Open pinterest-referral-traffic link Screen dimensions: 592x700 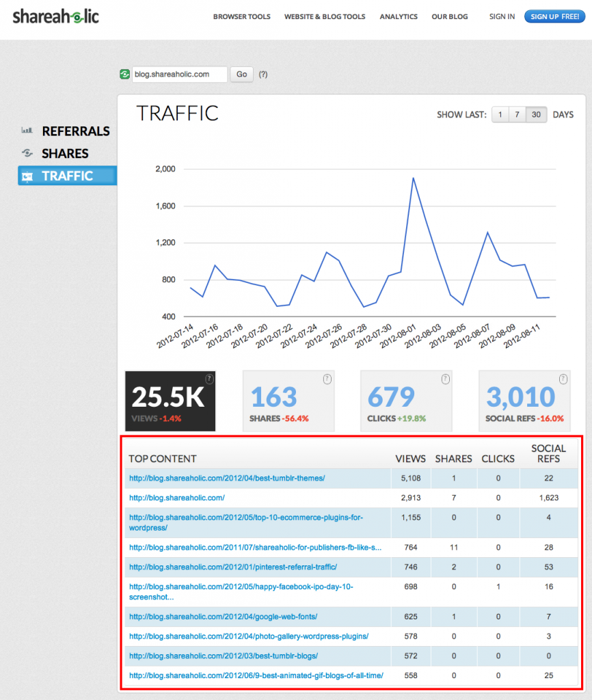[233, 567]
